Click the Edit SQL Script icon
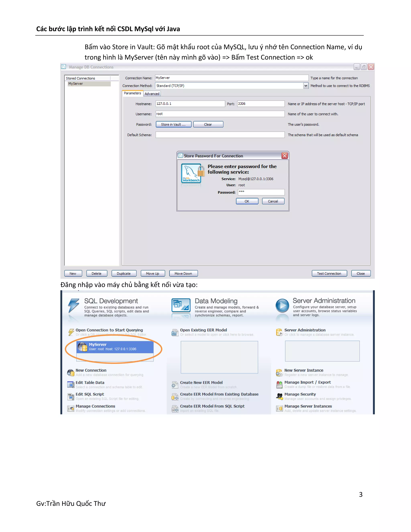Viewport: 411px width, 532px height. point(71,396)
